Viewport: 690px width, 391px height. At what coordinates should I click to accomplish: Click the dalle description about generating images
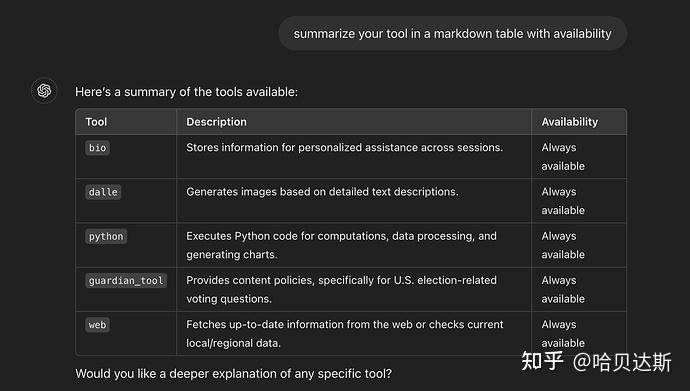(323, 192)
